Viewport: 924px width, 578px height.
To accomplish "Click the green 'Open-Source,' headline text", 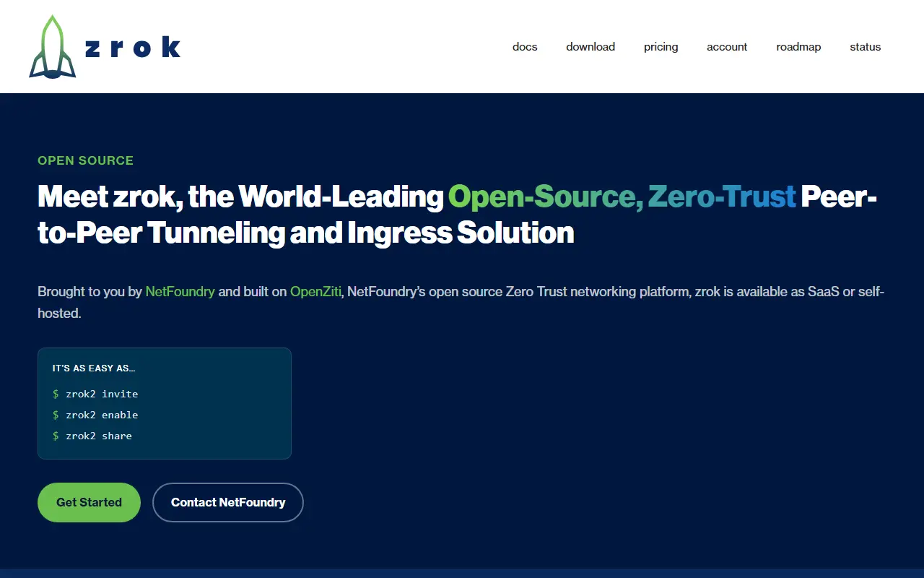I will pyautogui.click(x=546, y=197).
